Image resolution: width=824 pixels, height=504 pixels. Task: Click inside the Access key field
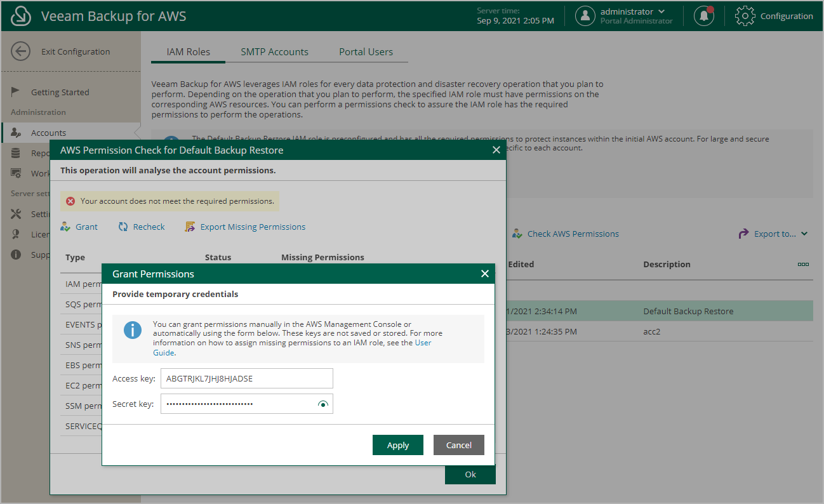246,378
